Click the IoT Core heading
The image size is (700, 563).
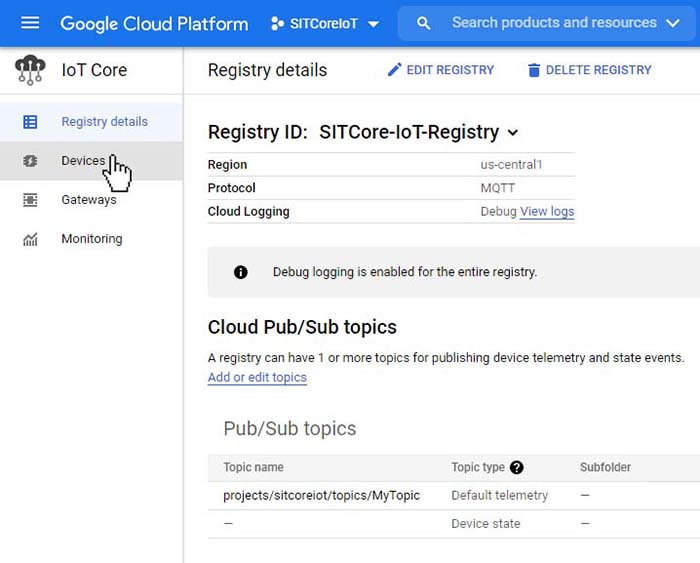click(94, 70)
